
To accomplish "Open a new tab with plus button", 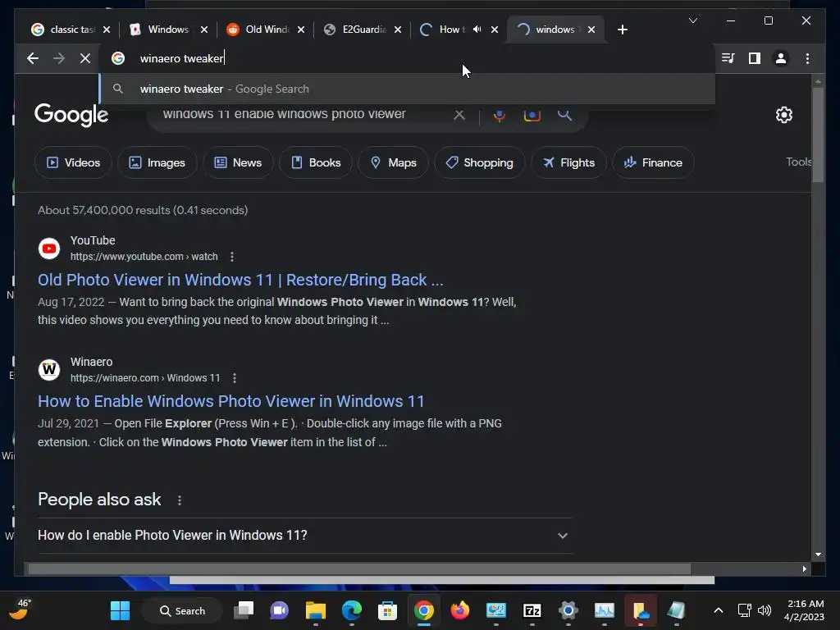I will (x=622, y=30).
